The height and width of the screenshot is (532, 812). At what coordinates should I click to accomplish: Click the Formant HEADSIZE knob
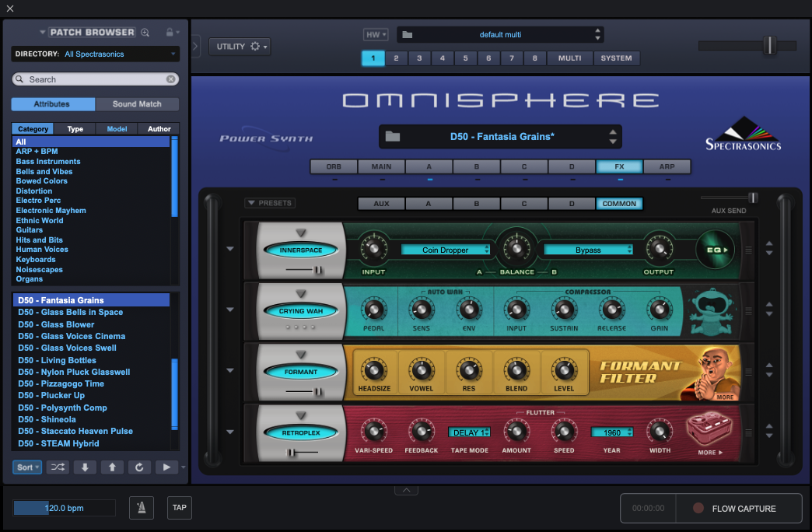coord(374,370)
